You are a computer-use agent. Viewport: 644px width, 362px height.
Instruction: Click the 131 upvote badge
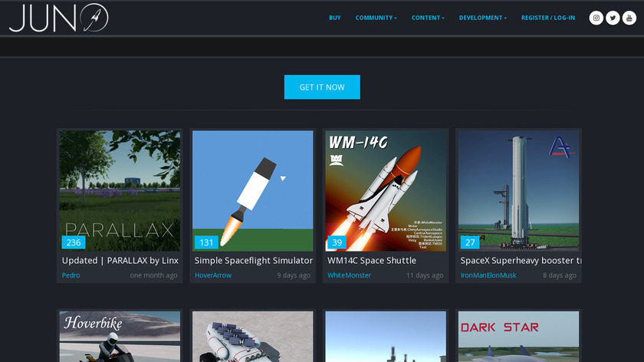206,242
